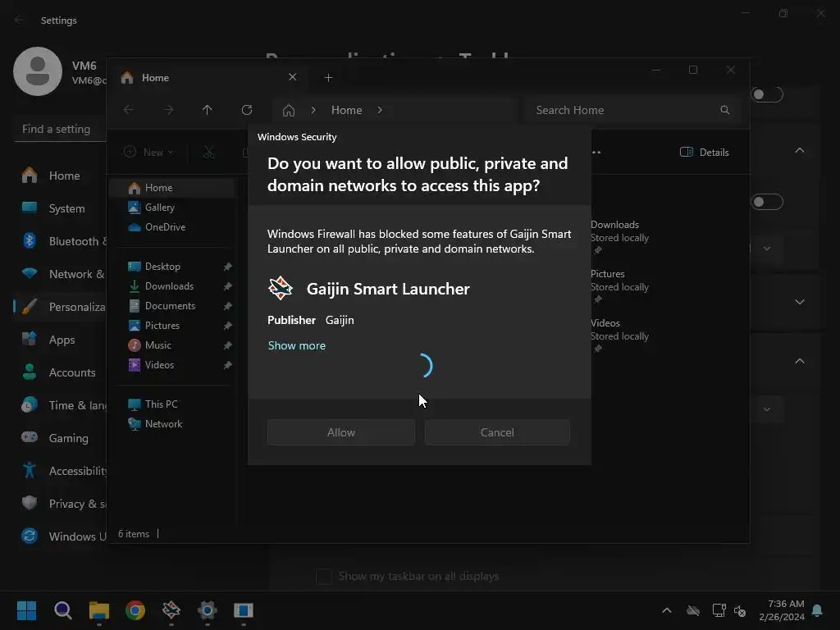Click the VM6 profile avatar
The image size is (840, 630).
tap(38, 71)
